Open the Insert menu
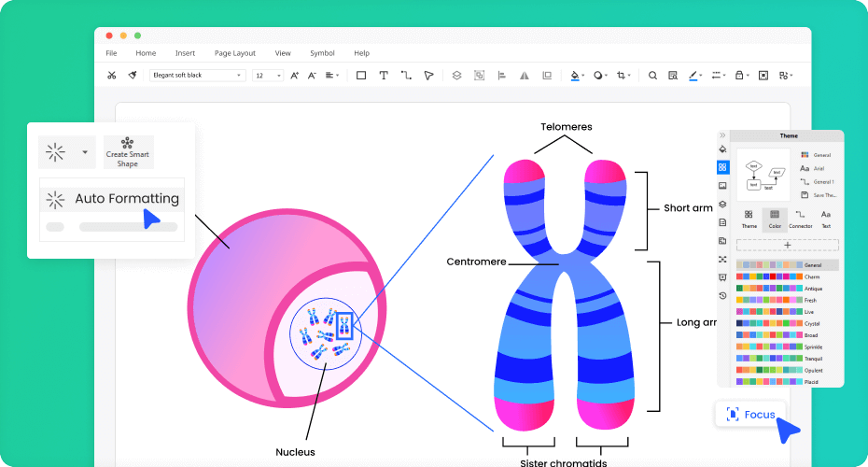This screenshot has height=467, width=868. (x=185, y=53)
